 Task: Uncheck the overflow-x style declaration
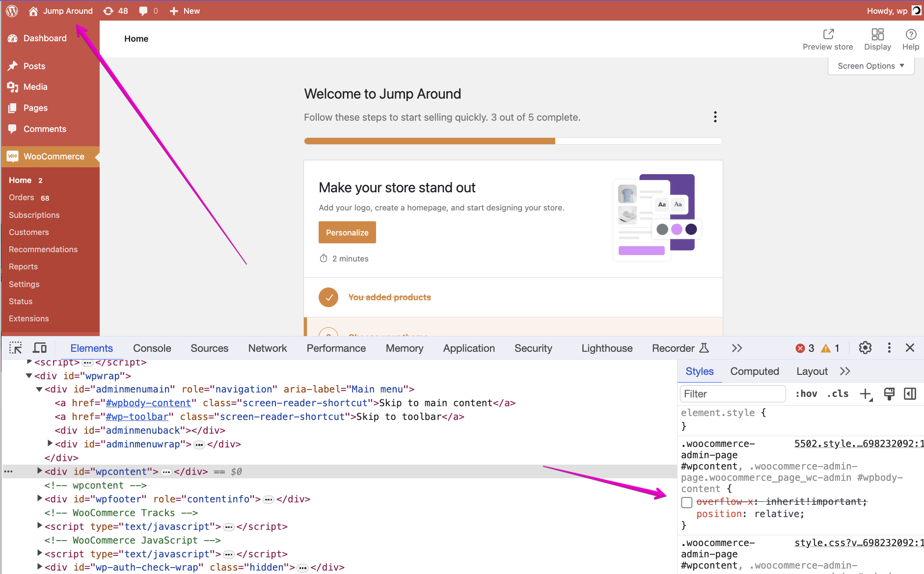pyautogui.click(x=686, y=502)
